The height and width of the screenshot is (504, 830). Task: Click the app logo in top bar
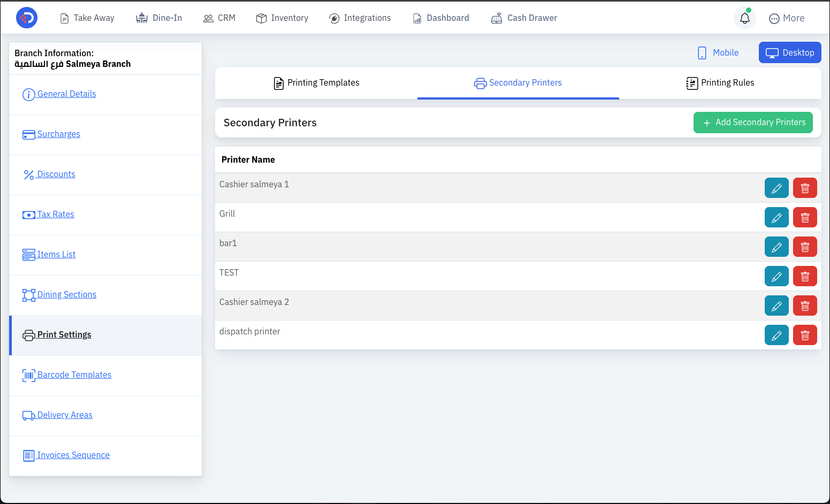[27, 18]
